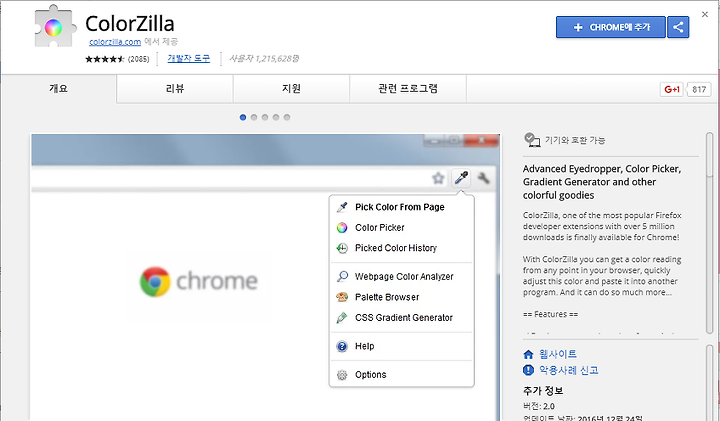Select the second carousel dot
Viewport: 720px width, 421px height.
254,117
